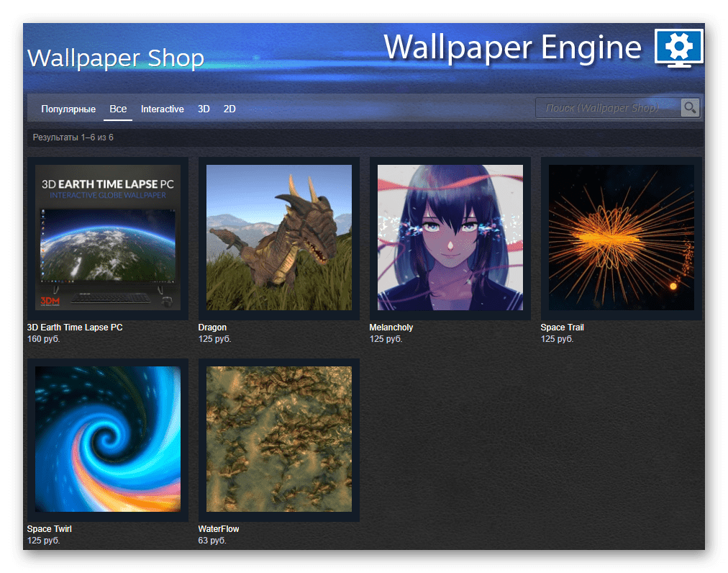The image size is (728, 573).
Task: Click the Wallpaper Shop header title
Action: click(x=115, y=58)
